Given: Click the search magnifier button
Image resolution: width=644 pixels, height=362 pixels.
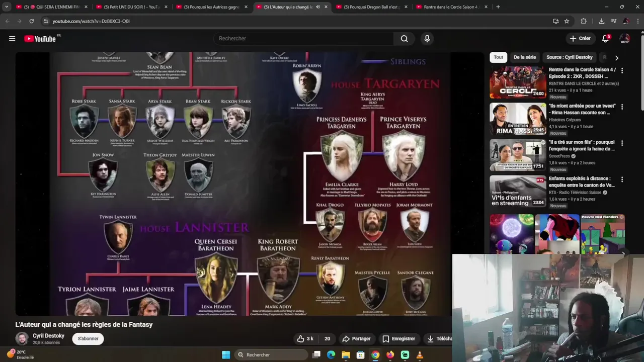Looking at the screenshot, I should [404, 39].
